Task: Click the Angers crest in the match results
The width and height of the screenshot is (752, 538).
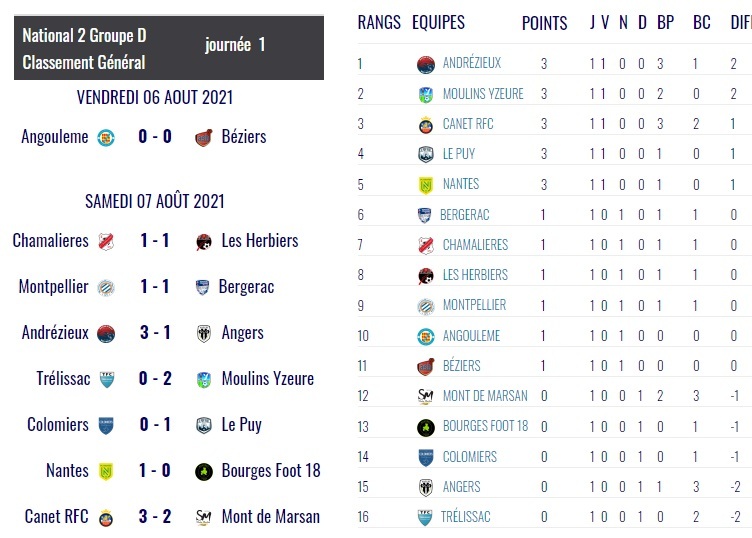Action: pyautogui.click(x=204, y=333)
